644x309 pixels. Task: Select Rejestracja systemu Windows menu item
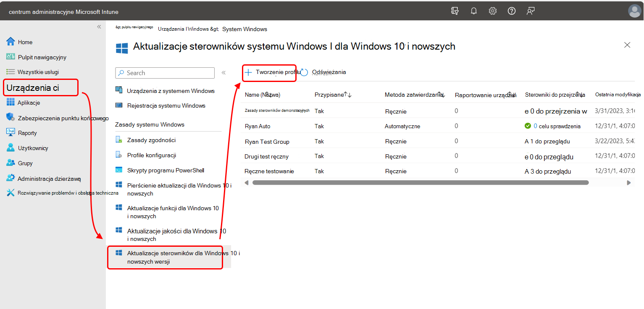coord(166,106)
